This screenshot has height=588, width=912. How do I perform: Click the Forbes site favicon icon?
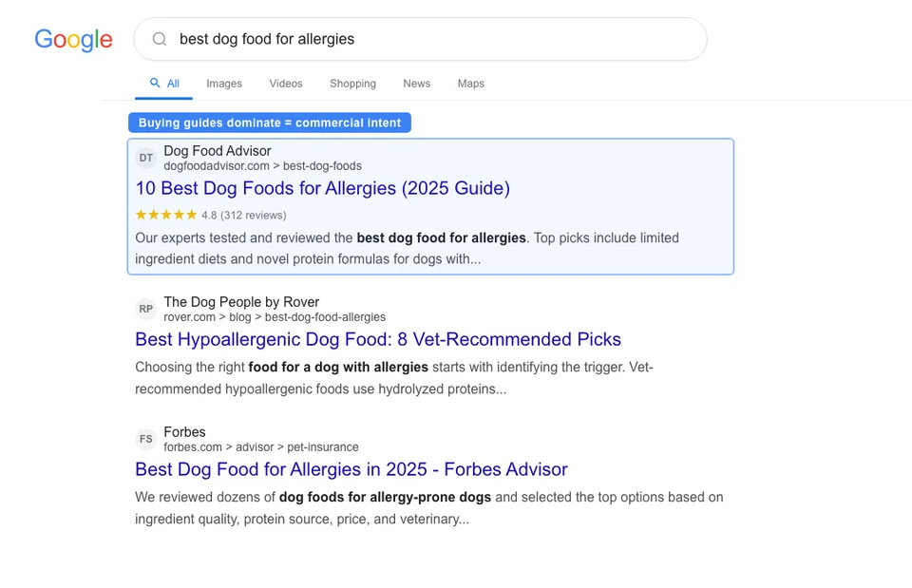click(145, 439)
